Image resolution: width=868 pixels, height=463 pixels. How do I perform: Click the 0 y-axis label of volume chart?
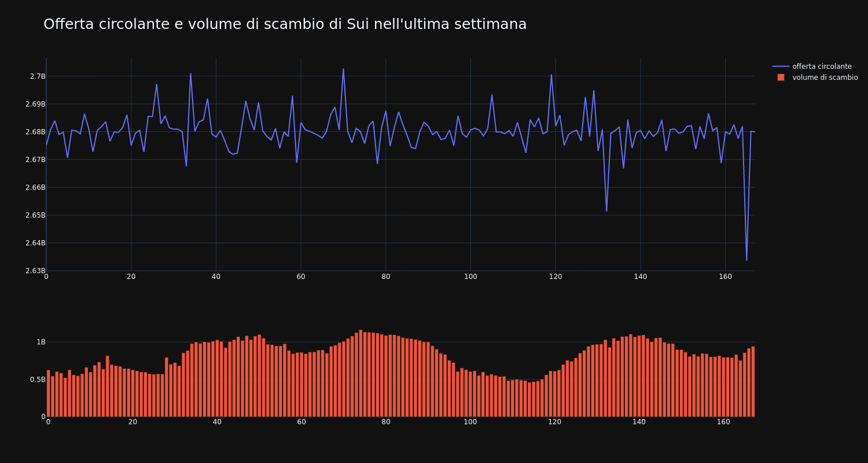coord(43,417)
